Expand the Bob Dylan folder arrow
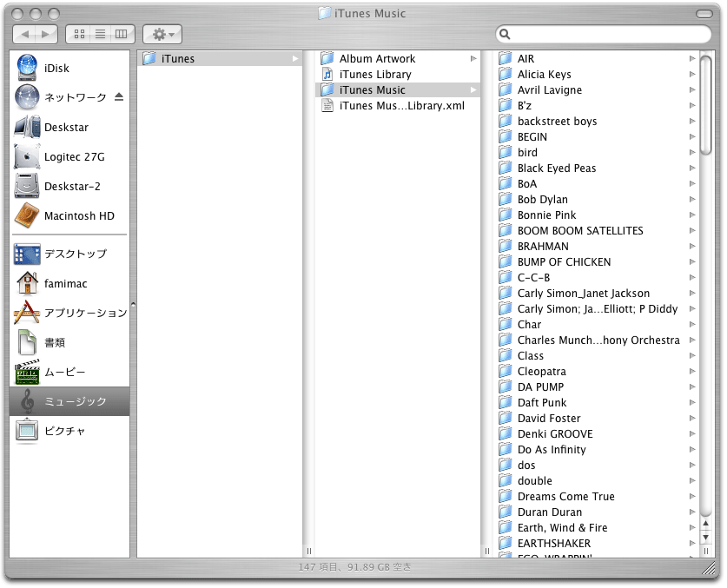This screenshot has height=588, width=727. pyautogui.click(x=692, y=200)
